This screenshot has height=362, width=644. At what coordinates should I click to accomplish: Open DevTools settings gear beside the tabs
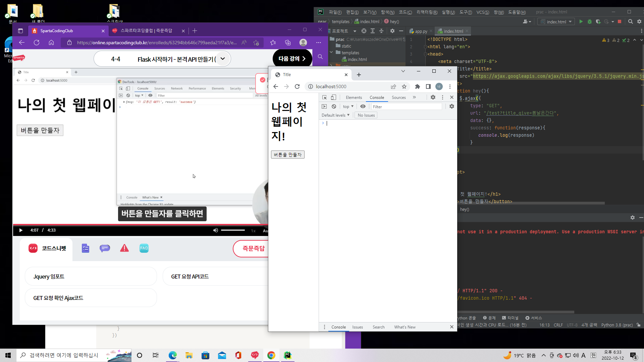pyautogui.click(x=433, y=97)
